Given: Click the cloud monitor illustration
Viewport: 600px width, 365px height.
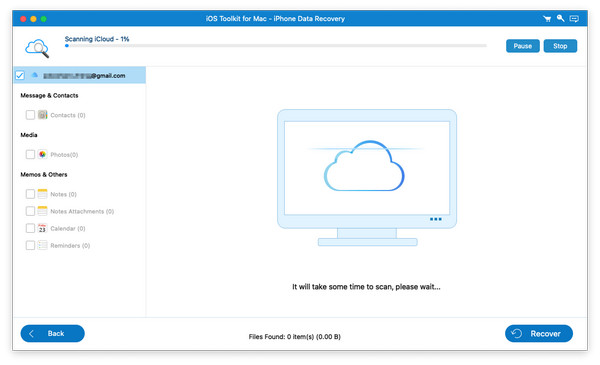Looking at the screenshot, I should (x=367, y=178).
